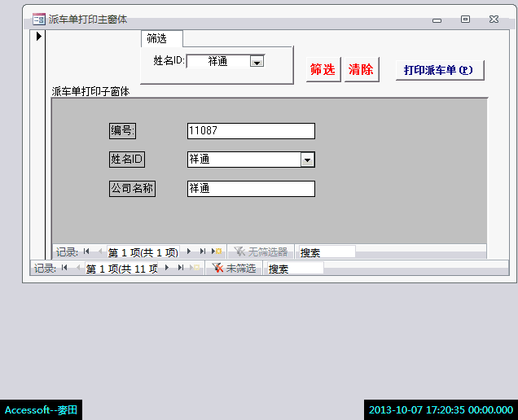Screen dimensions: 518x420
Task: Click the 姓名ID label in subform
Action: [127, 160]
